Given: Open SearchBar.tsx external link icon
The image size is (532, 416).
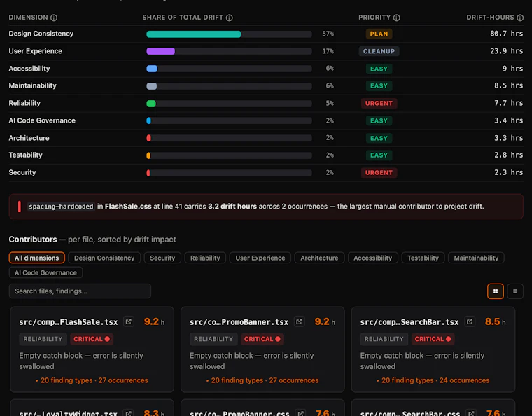Looking at the screenshot, I should [470, 321].
